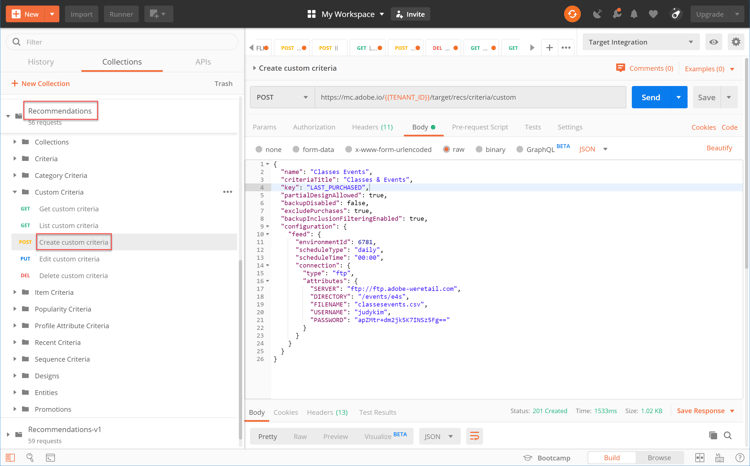750x466 pixels.
Task: Open the Params tab
Action: (x=265, y=127)
